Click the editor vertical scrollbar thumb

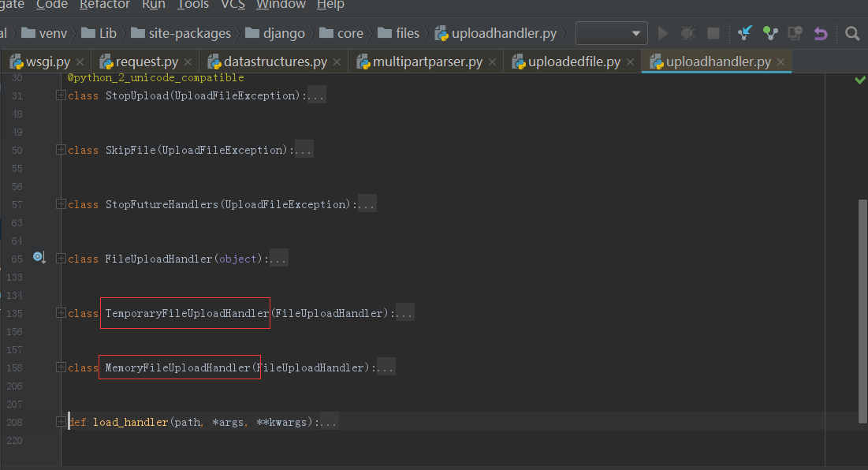(x=863, y=311)
